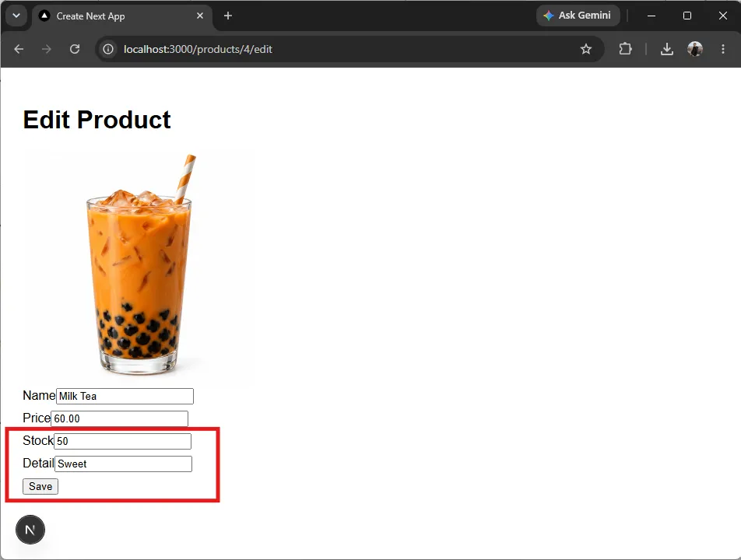Expand the tab search dropdown arrow

tap(16, 16)
